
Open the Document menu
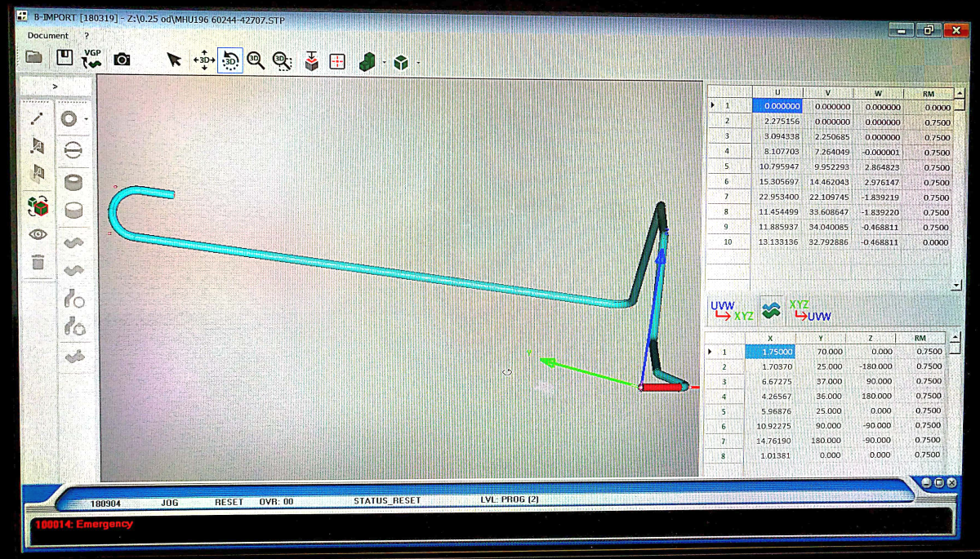[x=48, y=36]
